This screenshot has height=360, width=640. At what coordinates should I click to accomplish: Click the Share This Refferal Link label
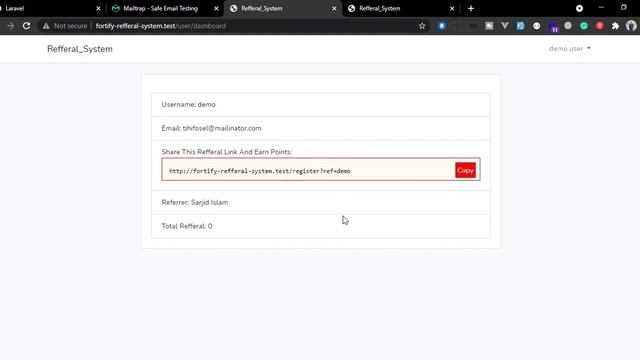(227, 152)
